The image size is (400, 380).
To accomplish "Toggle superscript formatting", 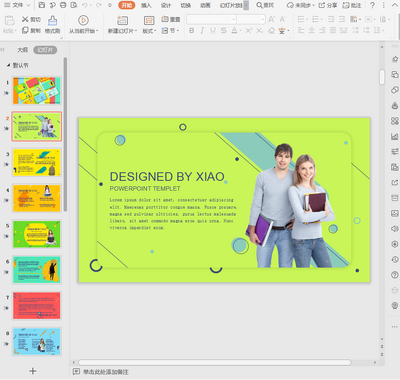I will pyautogui.click(x=249, y=31).
